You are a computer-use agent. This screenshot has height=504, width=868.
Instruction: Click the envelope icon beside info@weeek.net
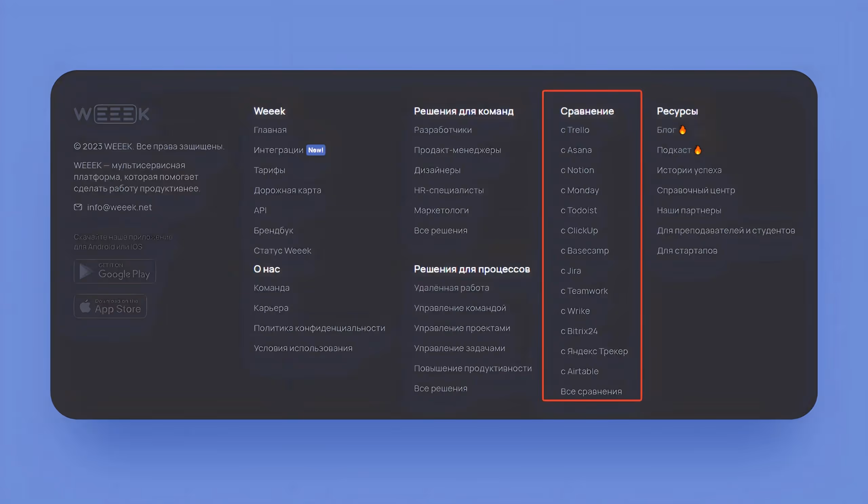[x=78, y=207]
